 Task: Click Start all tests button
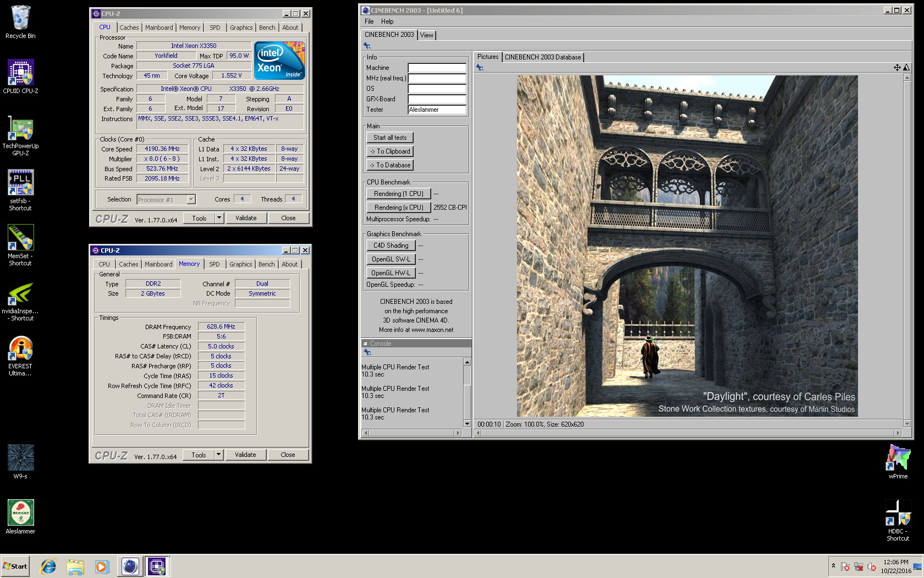tap(390, 138)
